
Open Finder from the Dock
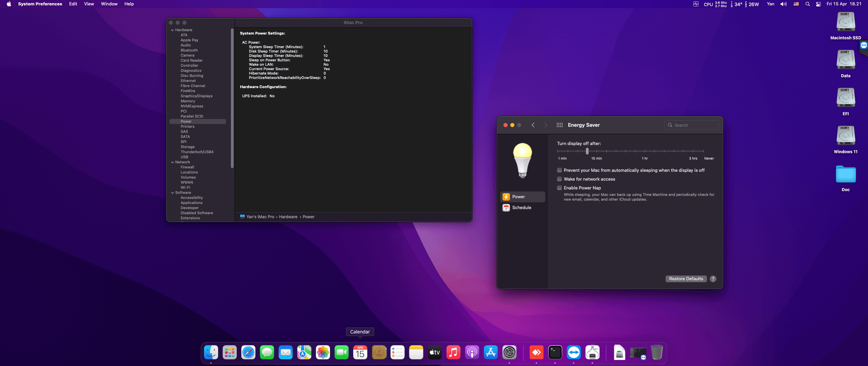click(211, 352)
